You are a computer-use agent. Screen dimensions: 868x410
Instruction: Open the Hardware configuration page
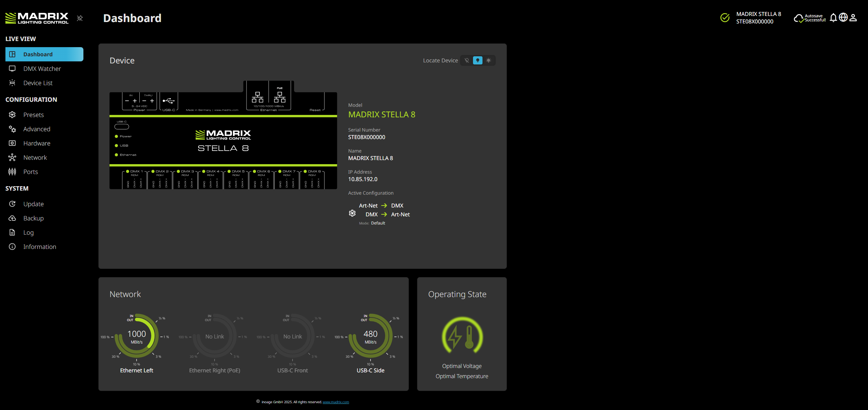(x=44, y=143)
